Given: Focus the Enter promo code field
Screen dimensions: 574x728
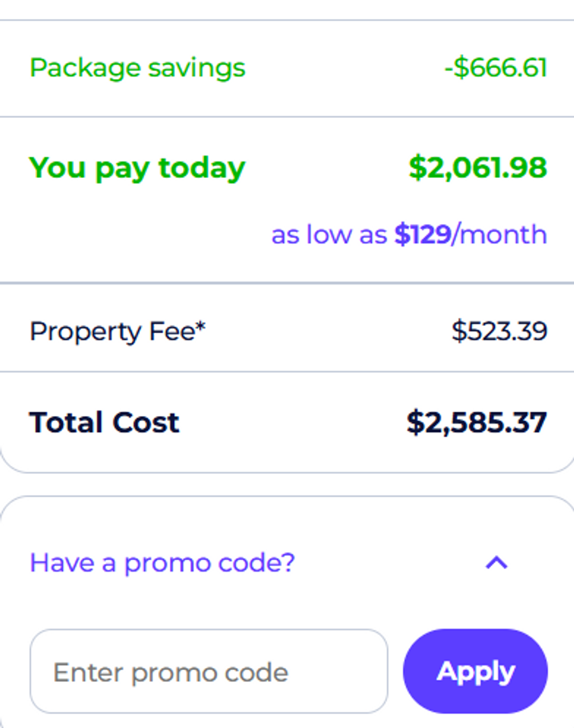Looking at the screenshot, I should pos(209,671).
